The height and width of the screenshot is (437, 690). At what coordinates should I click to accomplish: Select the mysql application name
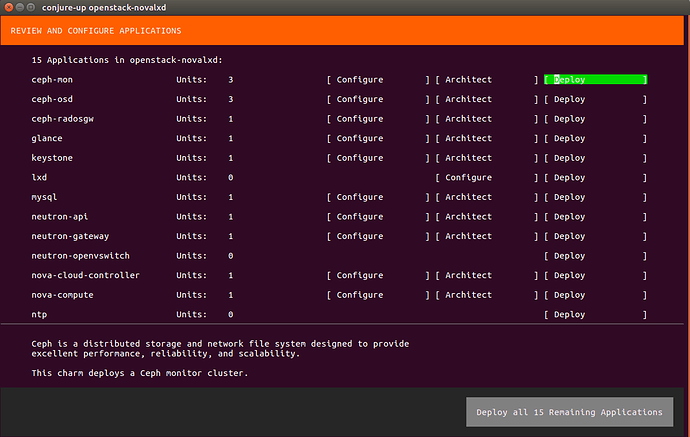44,197
